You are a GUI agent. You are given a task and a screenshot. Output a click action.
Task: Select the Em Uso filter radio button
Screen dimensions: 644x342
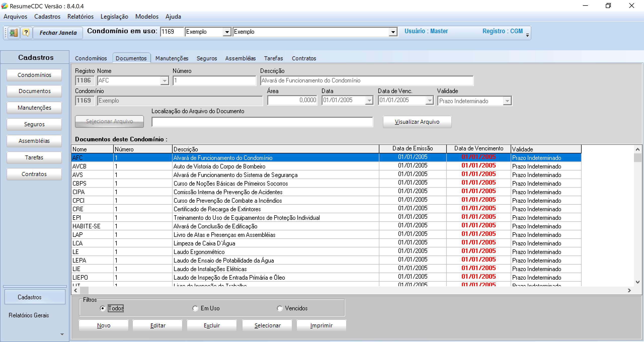point(195,308)
